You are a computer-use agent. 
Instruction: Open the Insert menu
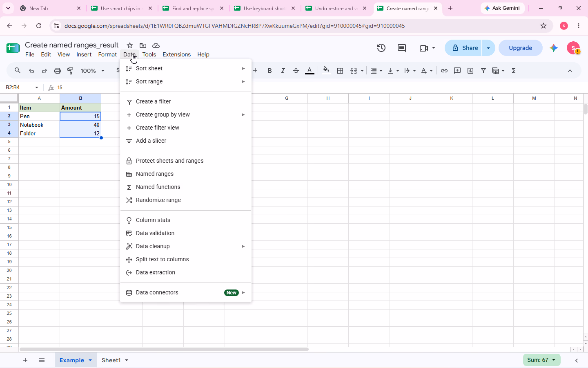coord(84,54)
